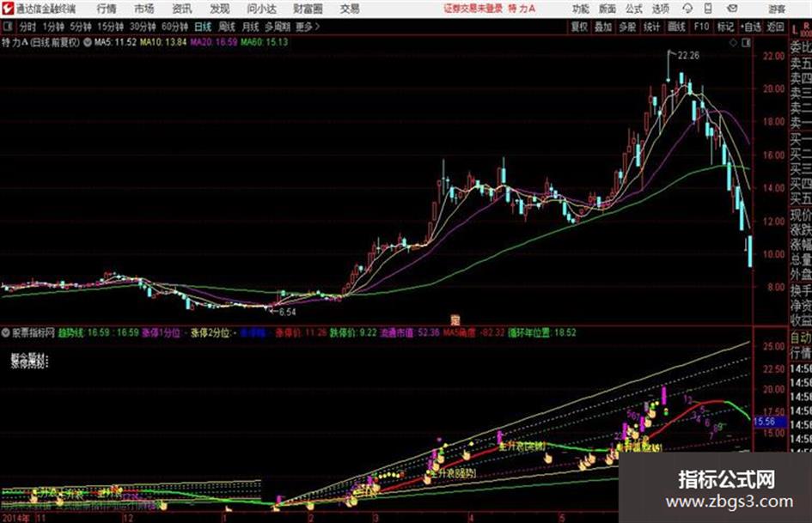Click the F10 company info button
Screen dimensions: 812x523
pyautogui.click(x=701, y=27)
